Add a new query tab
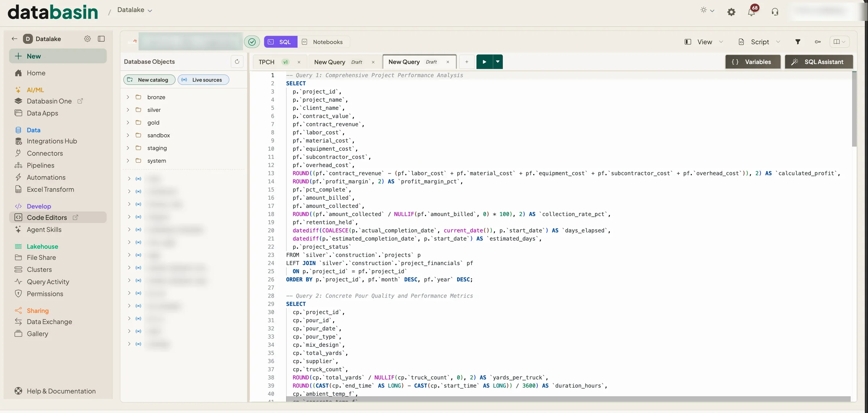 [x=467, y=62]
